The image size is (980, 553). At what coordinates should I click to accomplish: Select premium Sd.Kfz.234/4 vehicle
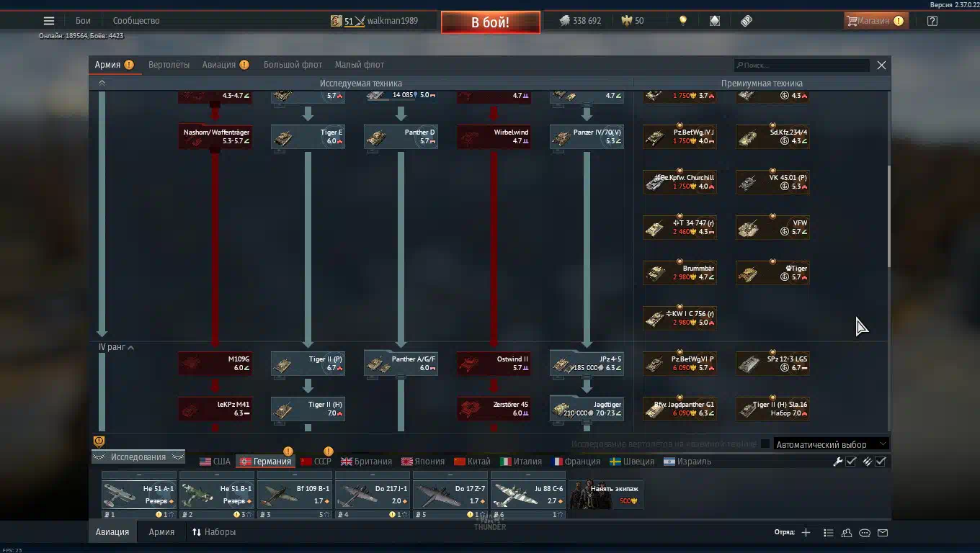pyautogui.click(x=772, y=137)
